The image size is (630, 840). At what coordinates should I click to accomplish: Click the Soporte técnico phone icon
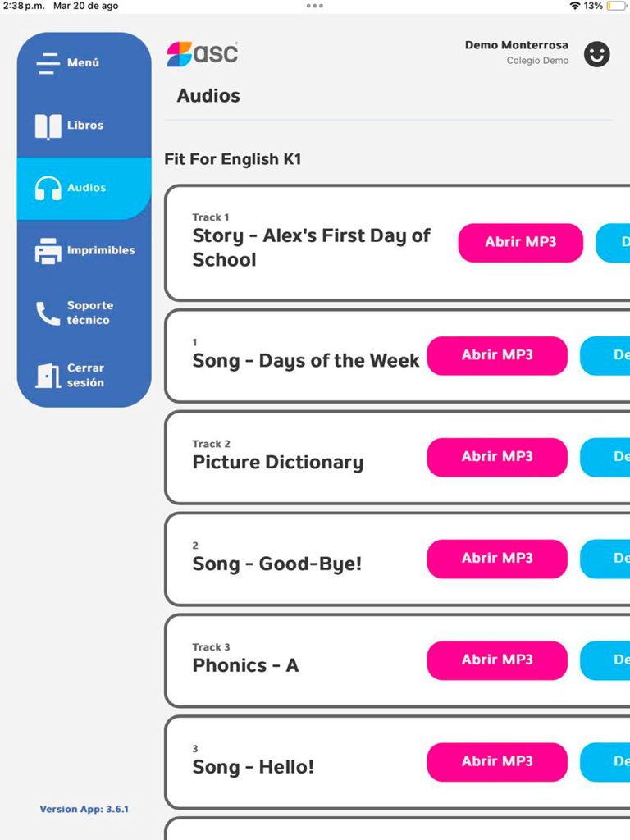coord(48,313)
